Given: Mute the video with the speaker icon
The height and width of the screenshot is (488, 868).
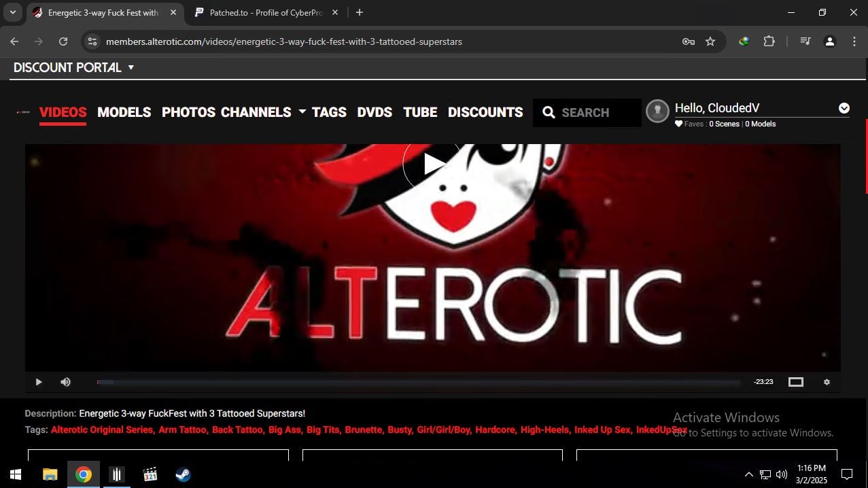Looking at the screenshot, I should click(65, 382).
